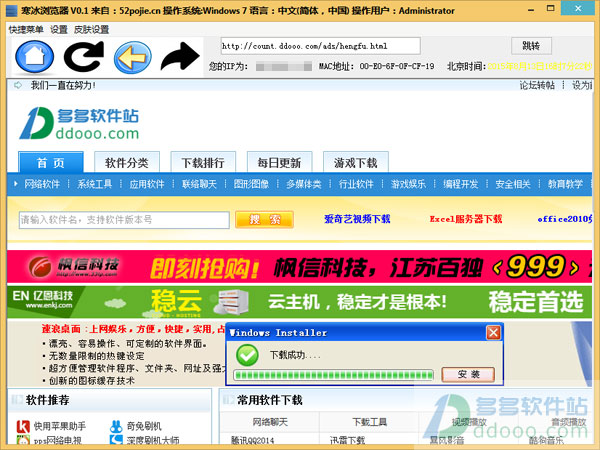Open the 多媒体类 category link
This screenshot has height=450, width=600.
pyautogui.click(x=304, y=184)
